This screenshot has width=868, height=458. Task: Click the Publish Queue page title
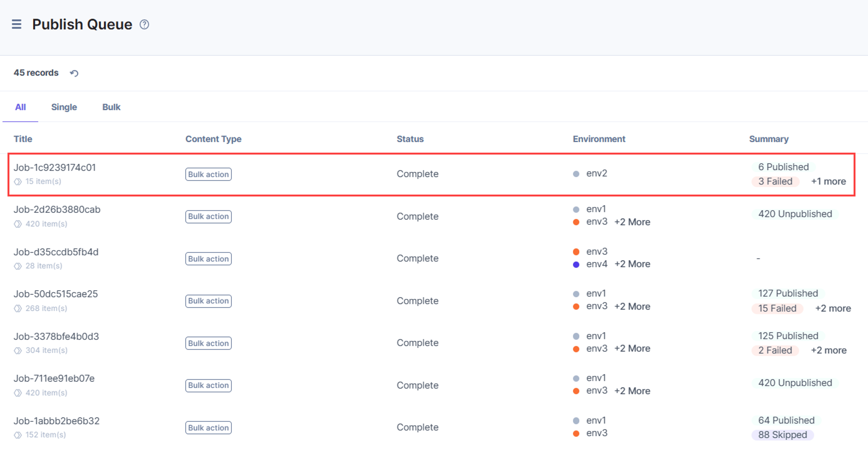[82, 24]
